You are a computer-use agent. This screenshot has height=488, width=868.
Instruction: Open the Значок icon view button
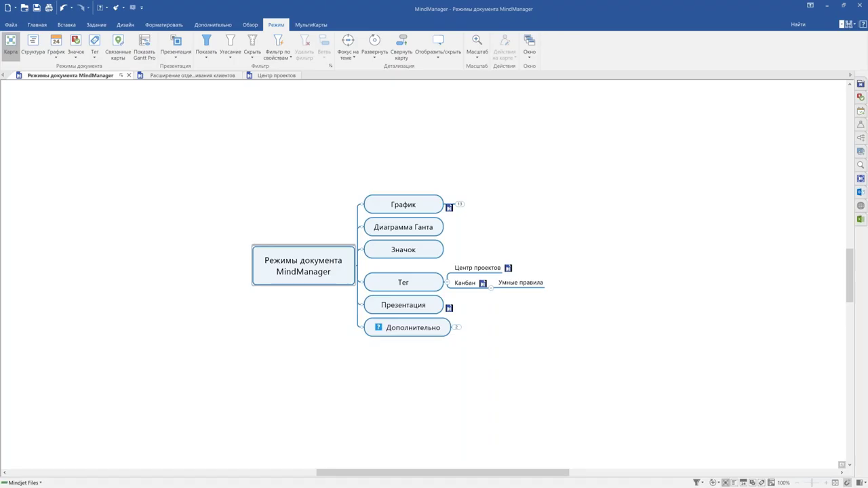point(76,45)
